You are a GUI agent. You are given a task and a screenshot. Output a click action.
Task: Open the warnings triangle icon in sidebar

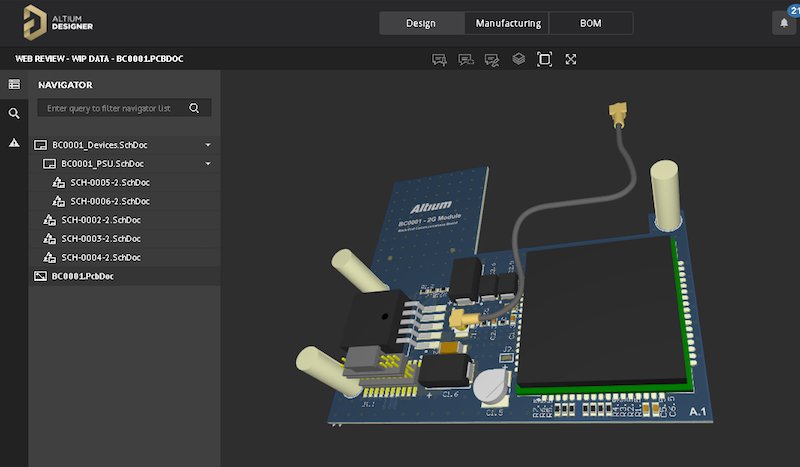click(14, 143)
